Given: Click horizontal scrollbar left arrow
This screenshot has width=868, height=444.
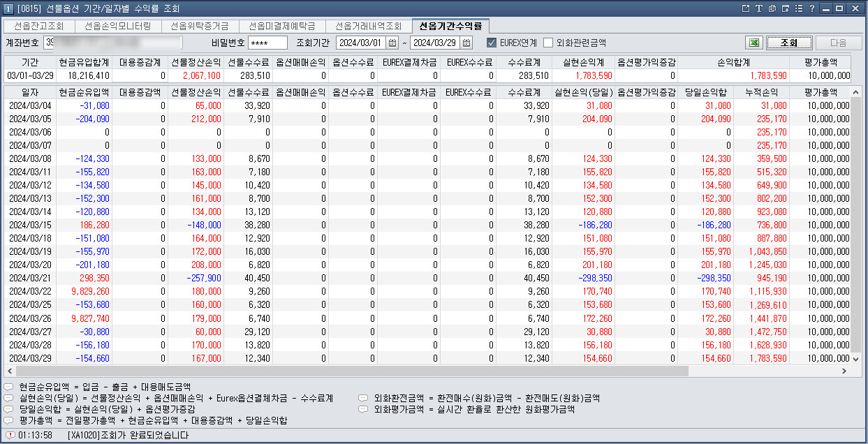Looking at the screenshot, I should (10, 371).
